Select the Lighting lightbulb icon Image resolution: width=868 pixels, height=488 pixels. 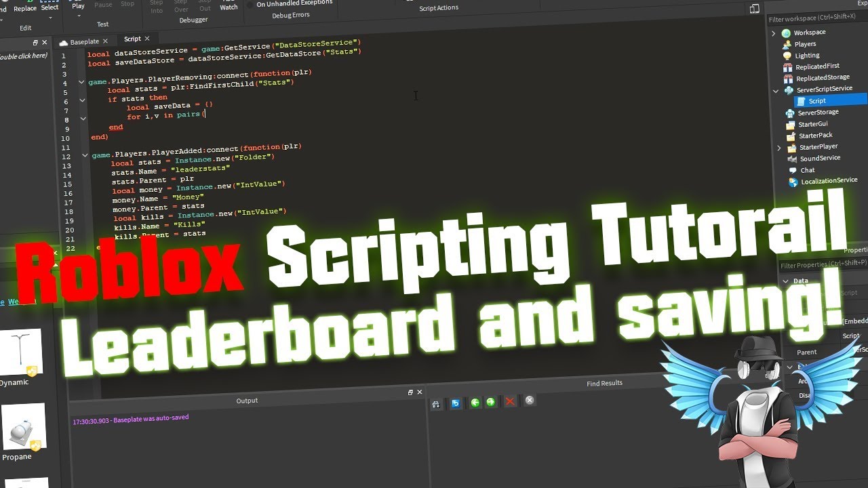(x=787, y=56)
